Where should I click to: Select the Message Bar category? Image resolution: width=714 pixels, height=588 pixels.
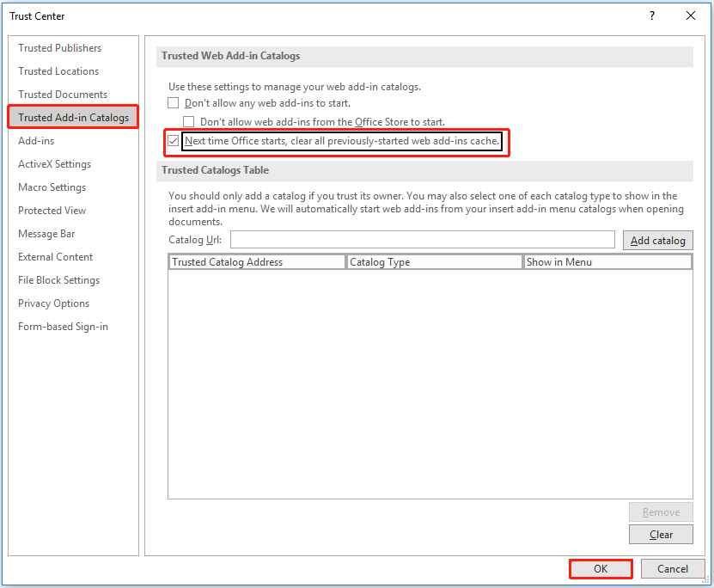(46, 234)
